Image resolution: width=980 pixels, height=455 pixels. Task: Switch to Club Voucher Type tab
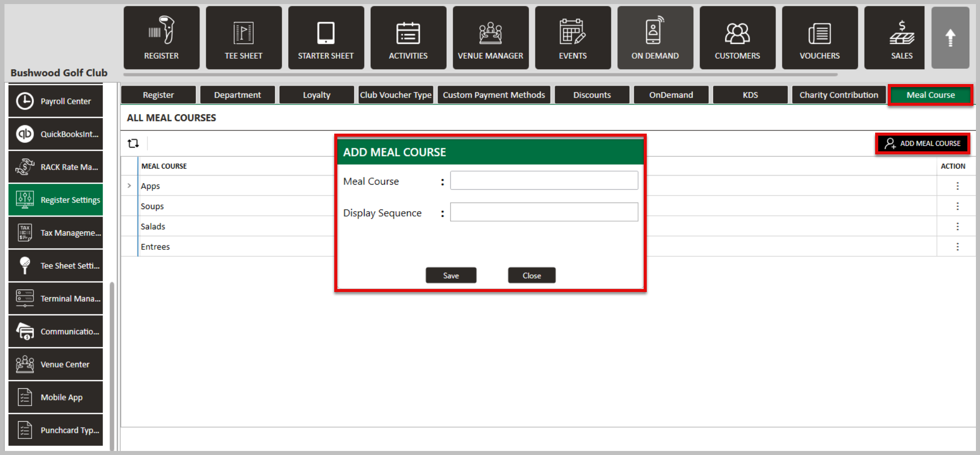[396, 95]
